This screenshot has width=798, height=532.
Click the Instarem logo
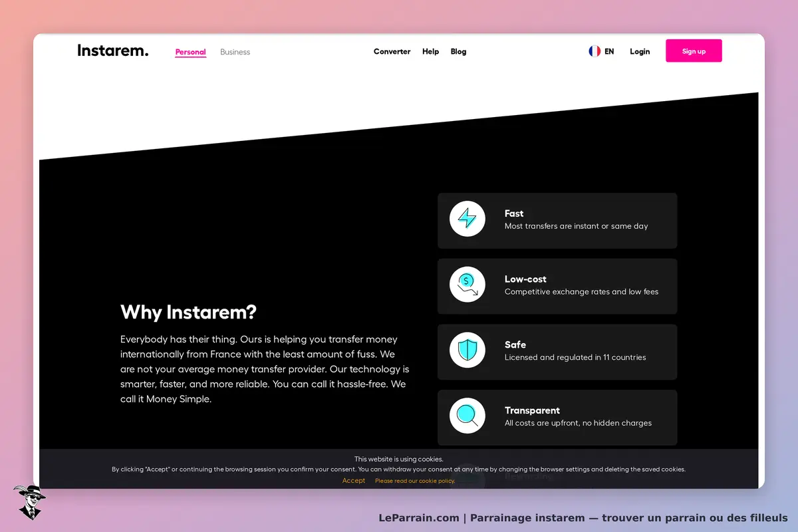(x=113, y=51)
